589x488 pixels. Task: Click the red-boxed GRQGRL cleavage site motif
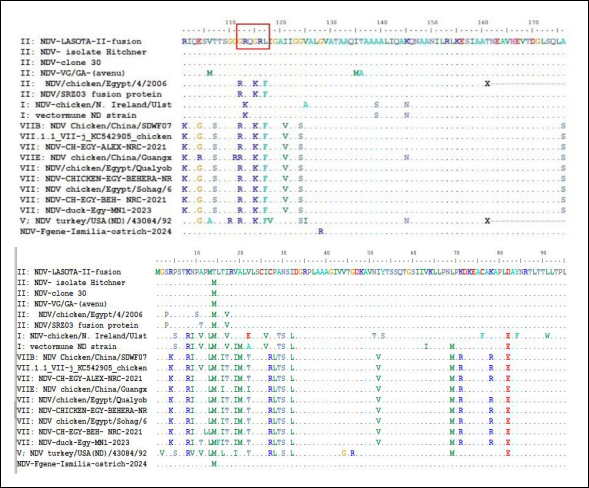[x=253, y=36]
